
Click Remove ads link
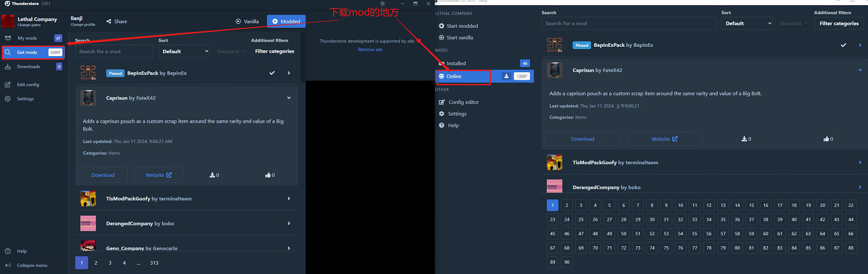pos(370,50)
